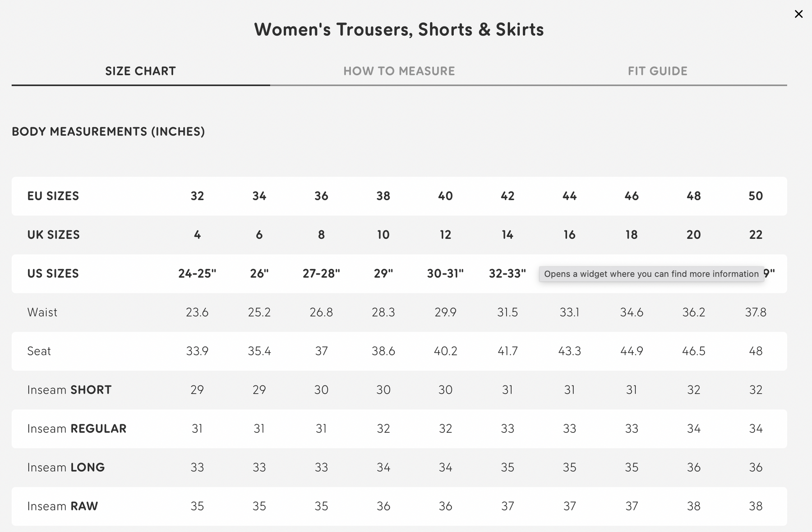Open the Fit Guide tab
Screen dimensions: 812x532
(x=657, y=71)
